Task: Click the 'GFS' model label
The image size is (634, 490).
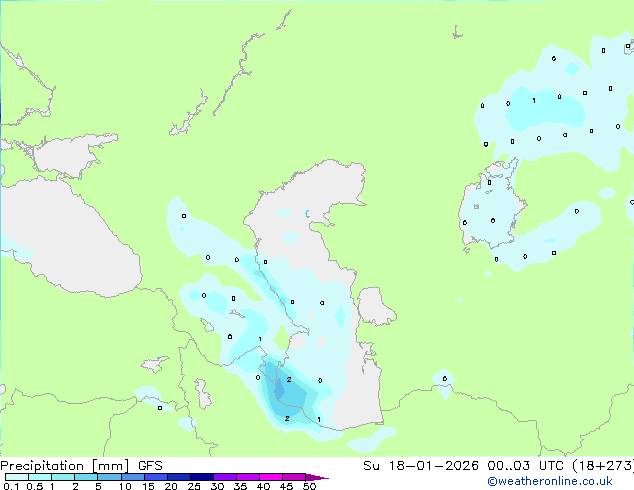Action: pos(150,466)
